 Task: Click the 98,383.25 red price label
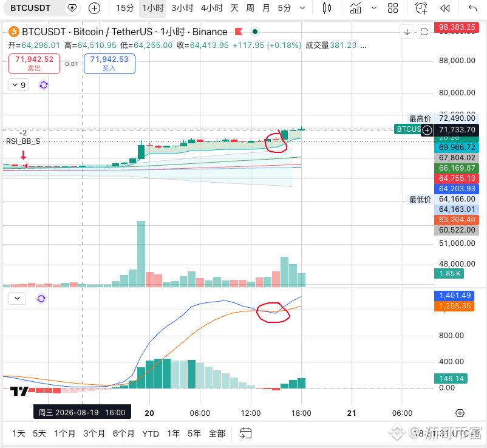pyautogui.click(x=457, y=27)
